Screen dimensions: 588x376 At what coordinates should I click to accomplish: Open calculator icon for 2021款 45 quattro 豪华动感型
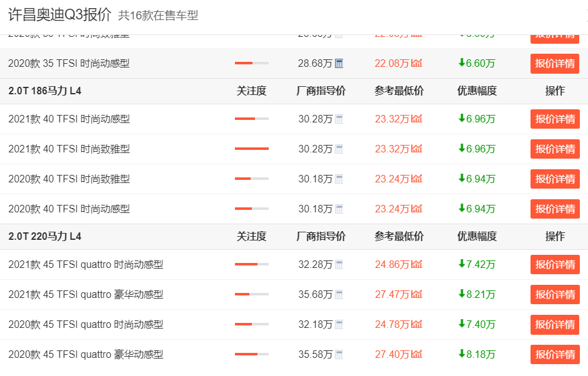(339, 295)
